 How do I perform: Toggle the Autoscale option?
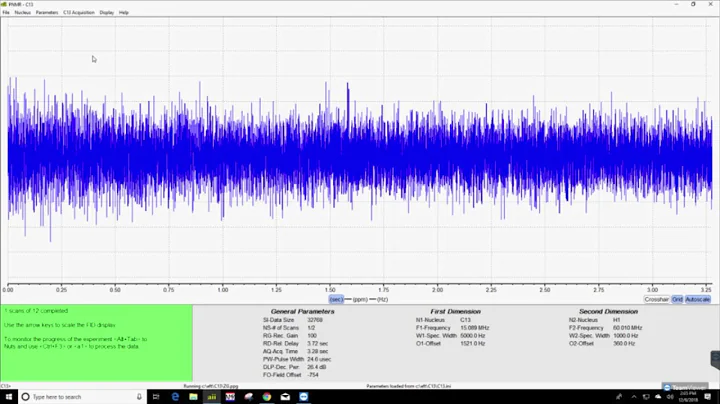tap(698, 299)
